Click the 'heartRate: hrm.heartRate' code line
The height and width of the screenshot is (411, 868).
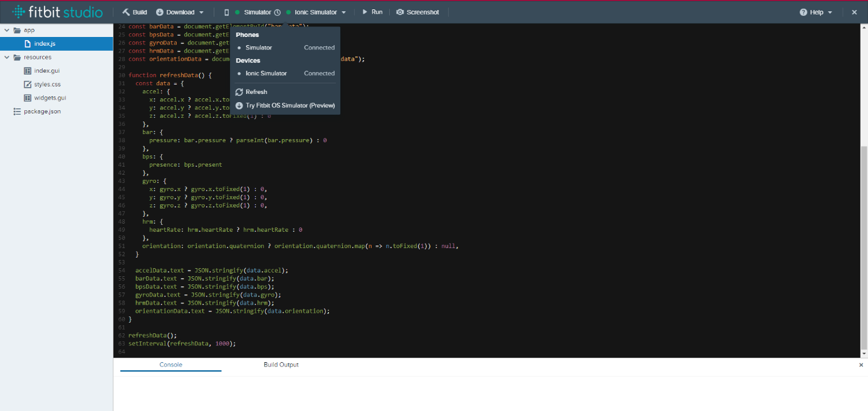point(226,230)
